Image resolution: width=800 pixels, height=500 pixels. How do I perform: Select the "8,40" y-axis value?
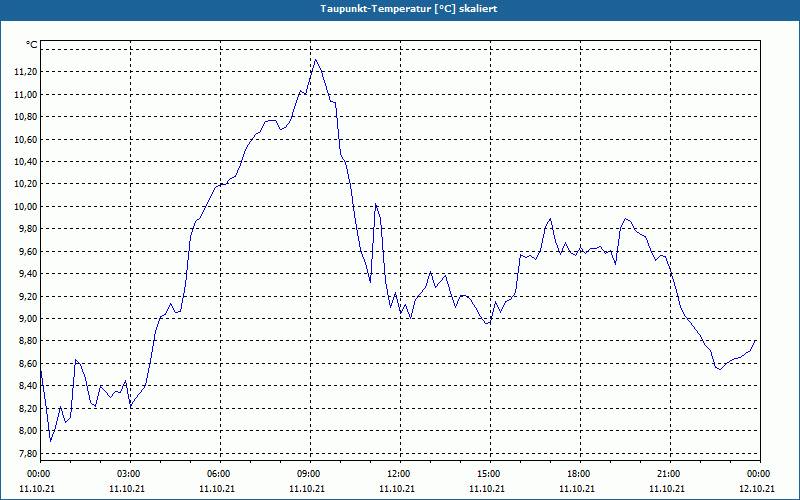pos(27,386)
